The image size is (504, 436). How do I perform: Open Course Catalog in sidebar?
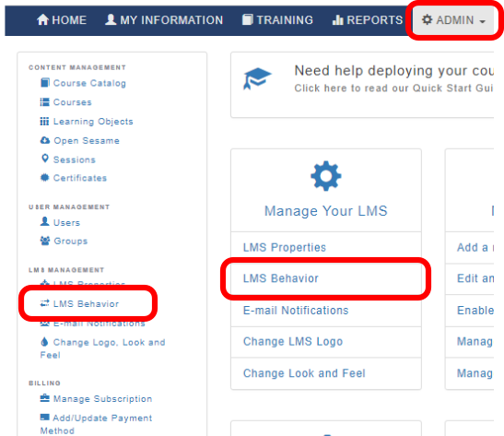point(89,83)
